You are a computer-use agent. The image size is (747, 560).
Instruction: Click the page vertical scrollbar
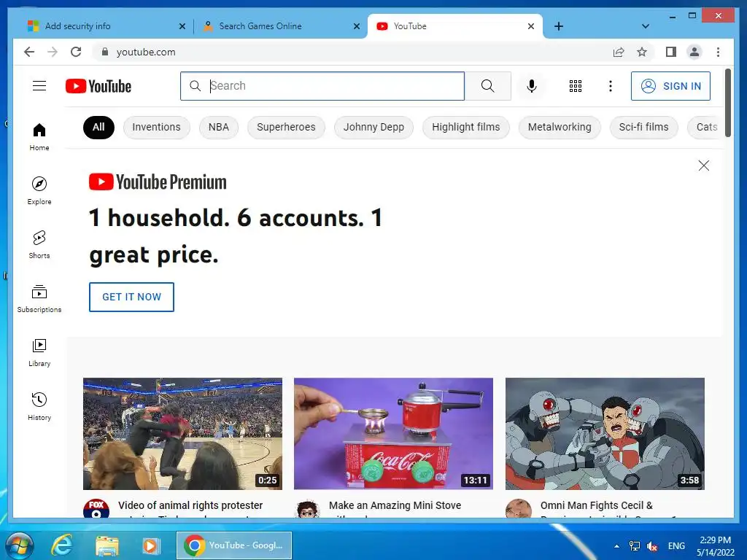click(x=728, y=102)
